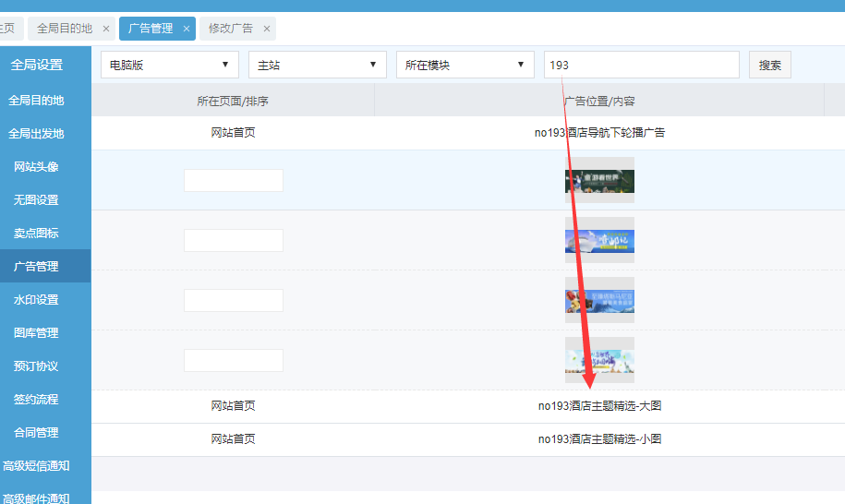The height and width of the screenshot is (504, 845).
Task: Close the 修改广告 tab
Action: [267, 29]
